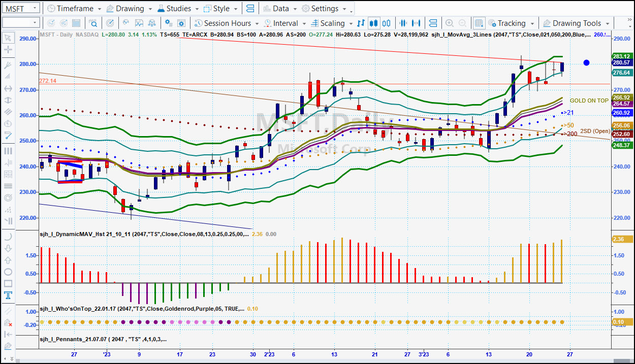Open the Drawing Tools dropdown

coord(576,23)
